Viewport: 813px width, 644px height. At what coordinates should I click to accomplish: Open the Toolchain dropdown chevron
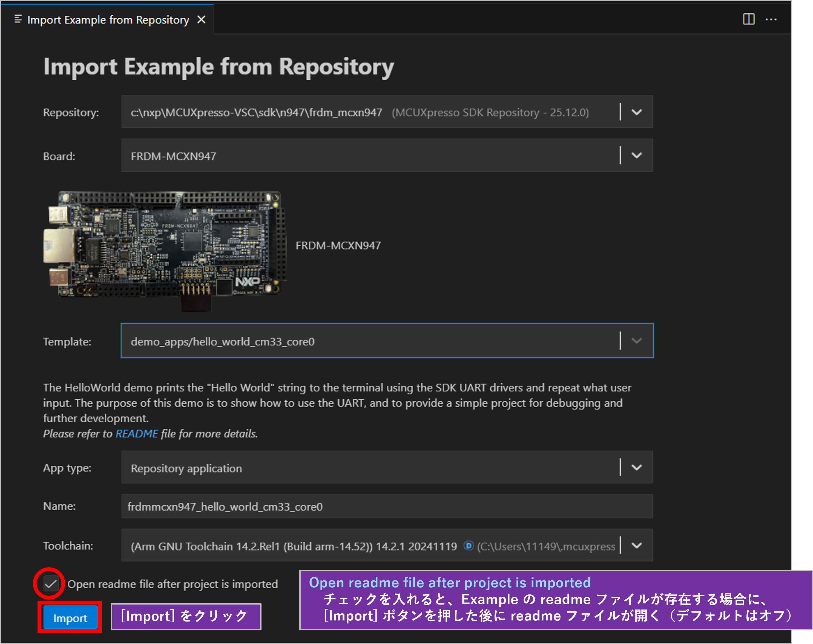pos(636,546)
